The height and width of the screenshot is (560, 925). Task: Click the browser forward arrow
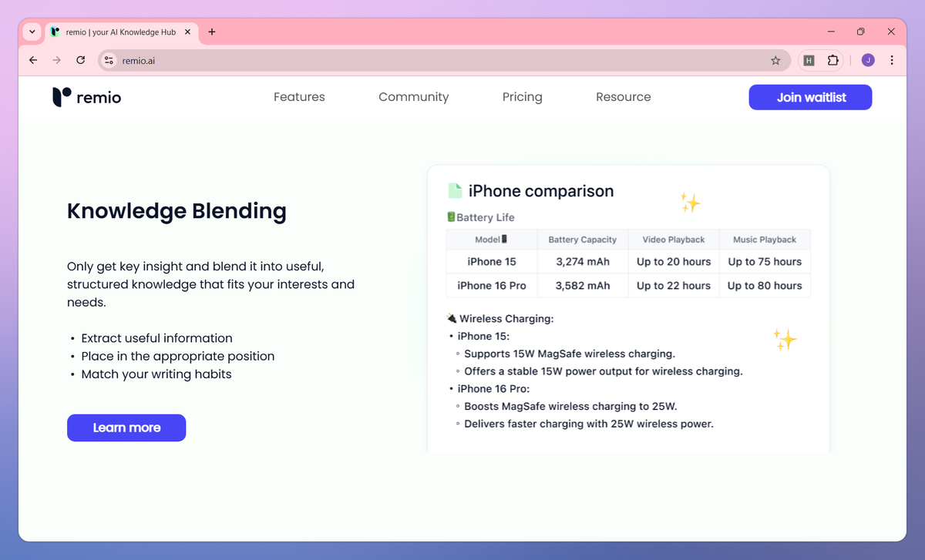coord(56,60)
